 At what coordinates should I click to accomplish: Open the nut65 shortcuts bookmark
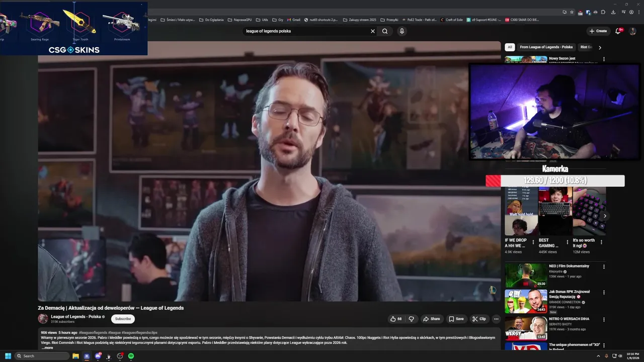pyautogui.click(x=321, y=20)
